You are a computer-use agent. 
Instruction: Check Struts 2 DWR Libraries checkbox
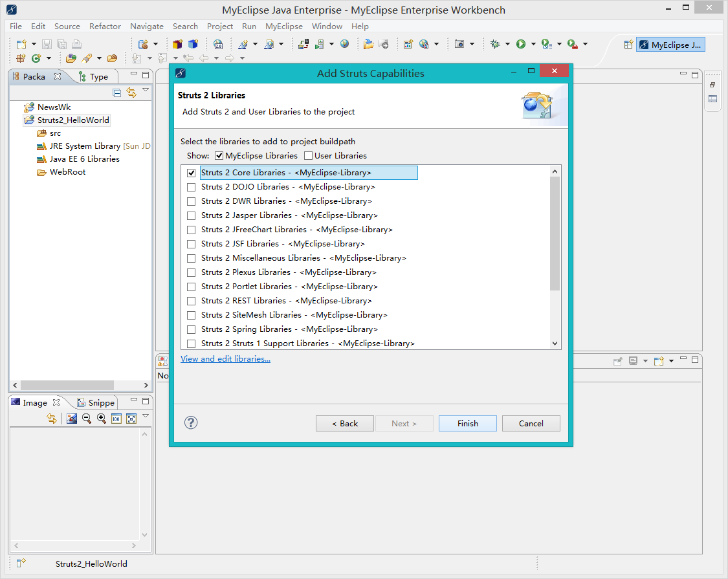pos(192,201)
